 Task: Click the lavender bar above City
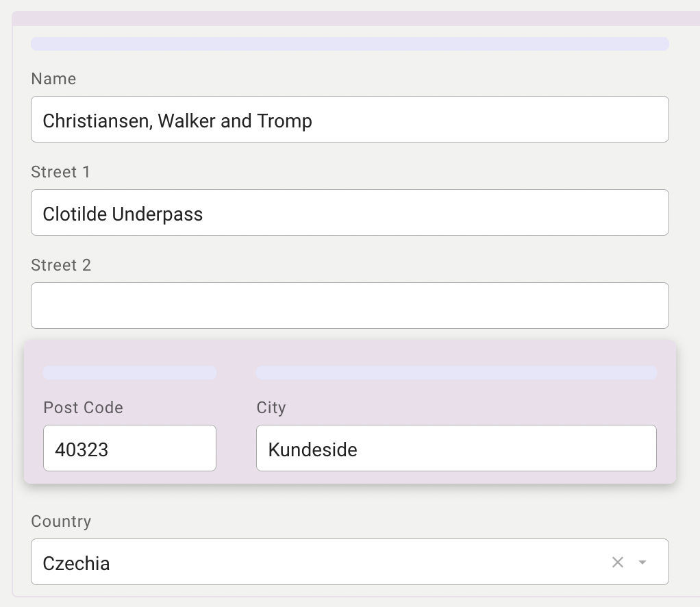click(455, 373)
